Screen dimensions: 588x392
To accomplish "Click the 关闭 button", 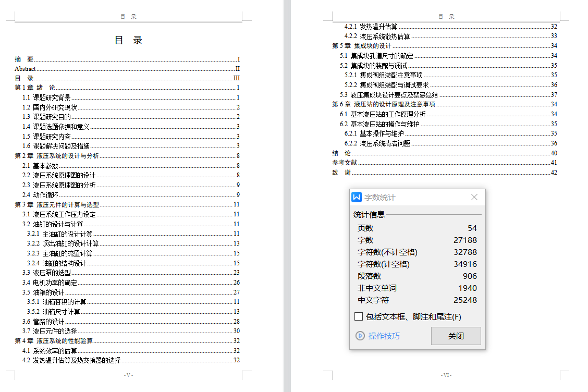I will 456,336.
